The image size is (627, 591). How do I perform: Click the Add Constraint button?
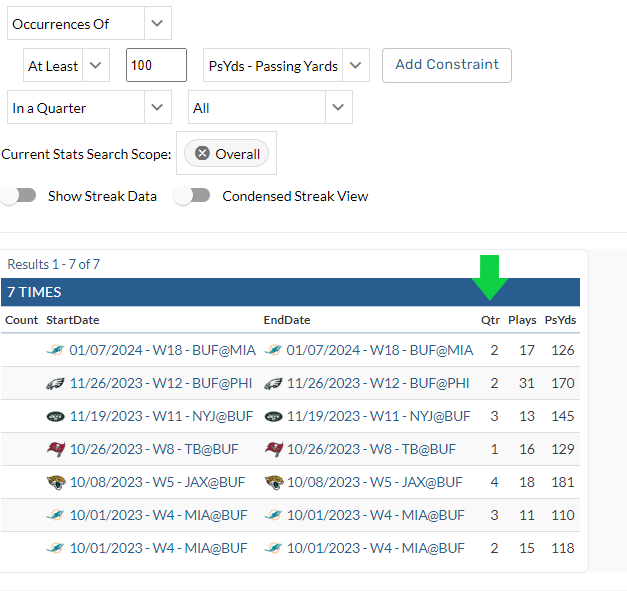point(446,65)
